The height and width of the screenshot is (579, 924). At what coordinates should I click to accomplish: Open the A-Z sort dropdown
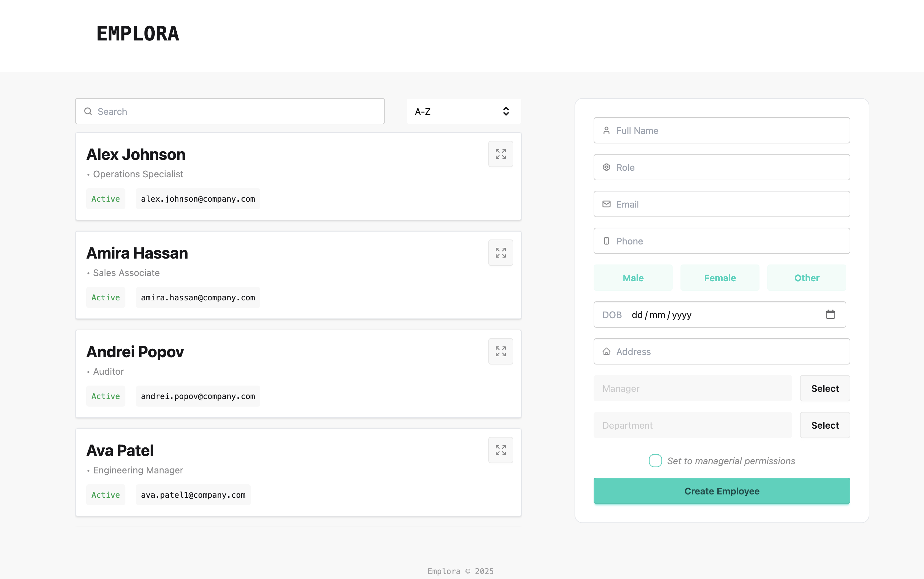click(463, 112)
